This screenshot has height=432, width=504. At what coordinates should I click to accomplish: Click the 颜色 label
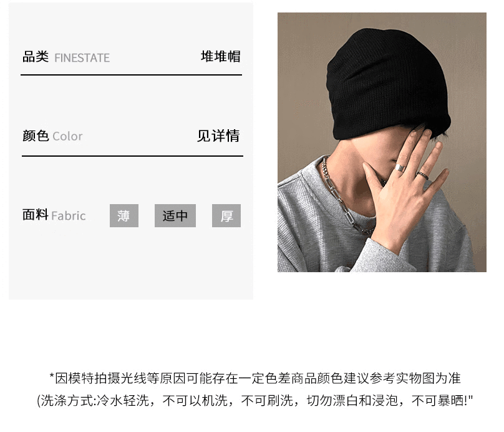click(x=36, y=135)
